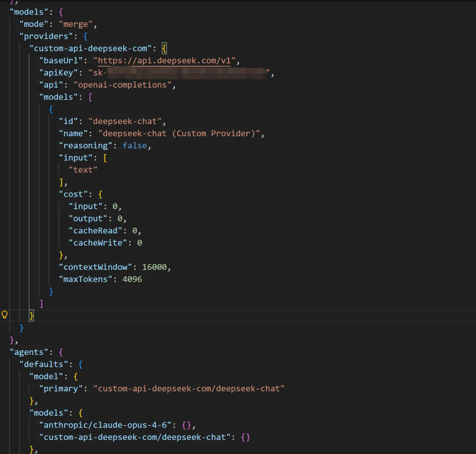Click the "cacheRead" key
Screen dimensions: 476x454
(x=95, y=230)
